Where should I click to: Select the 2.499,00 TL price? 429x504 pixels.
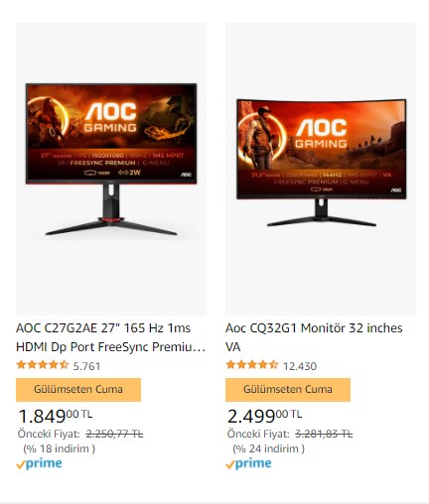pos(265,416)
